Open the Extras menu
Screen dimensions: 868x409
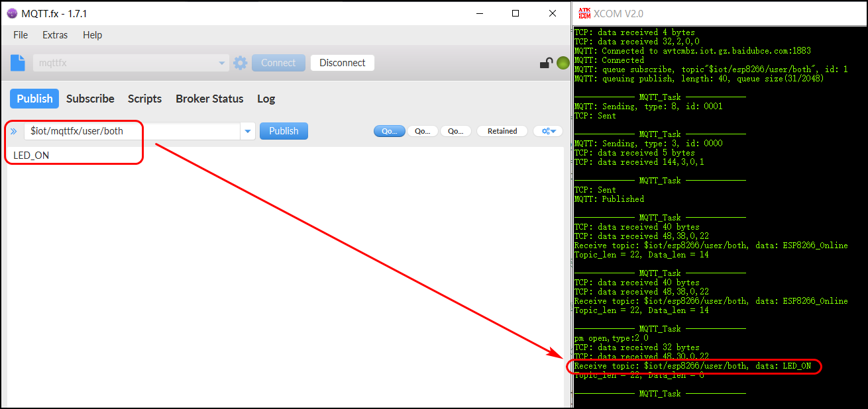[55, 35]
